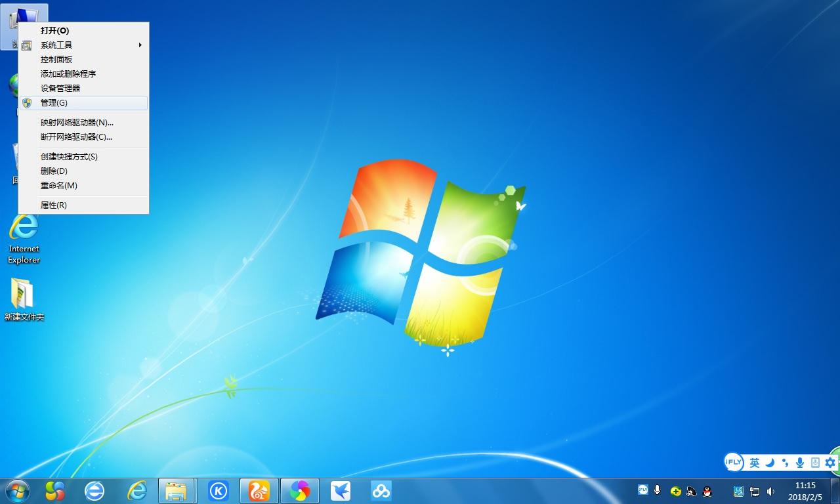
Task: Open the QQ penguin tray icon
Action: coord(707,491)
